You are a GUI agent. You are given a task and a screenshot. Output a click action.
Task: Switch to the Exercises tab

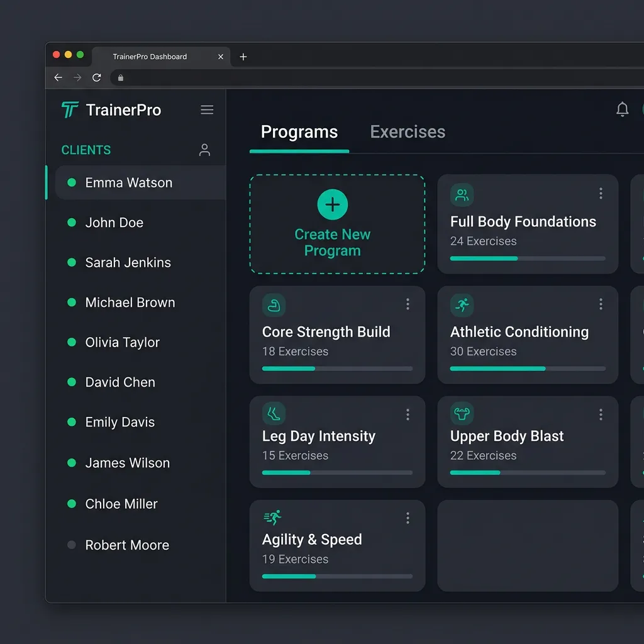408,132
